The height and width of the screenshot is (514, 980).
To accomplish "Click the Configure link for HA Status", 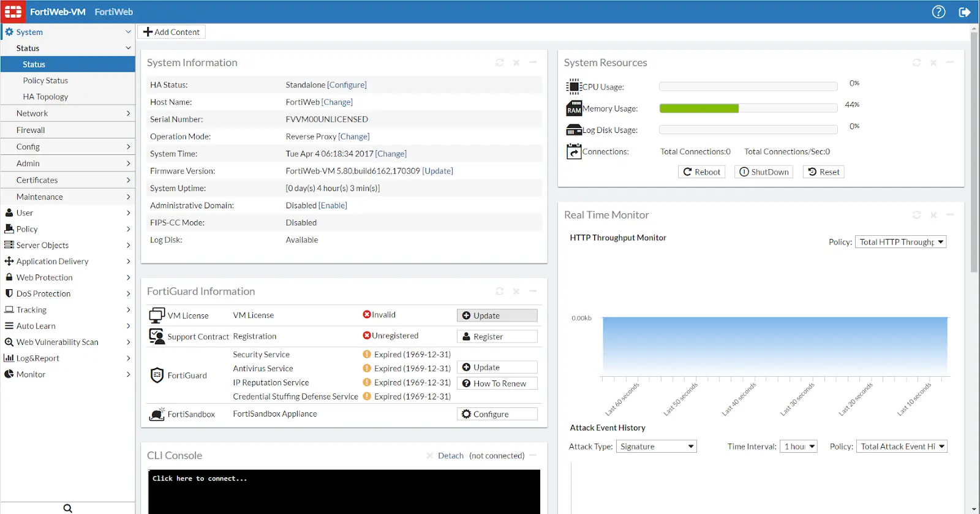I will point(347,85).
